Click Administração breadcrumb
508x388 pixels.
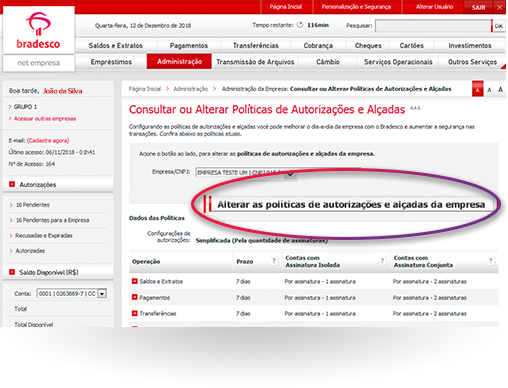point(190,89)
